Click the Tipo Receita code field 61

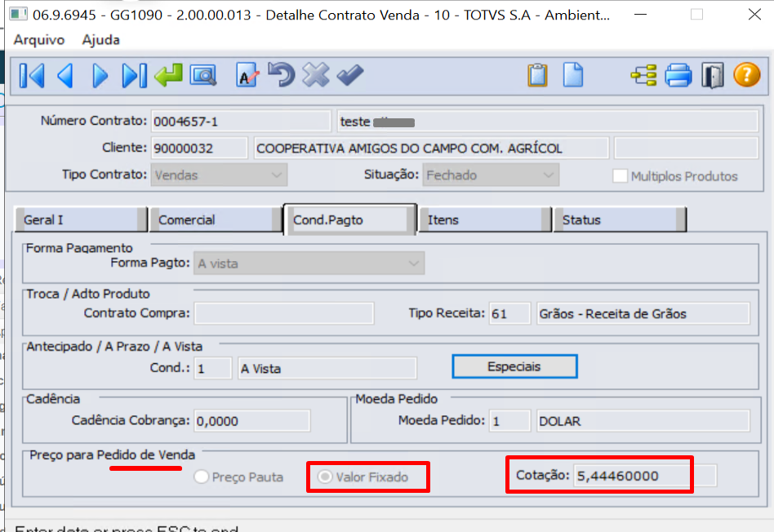pos(510,313)
